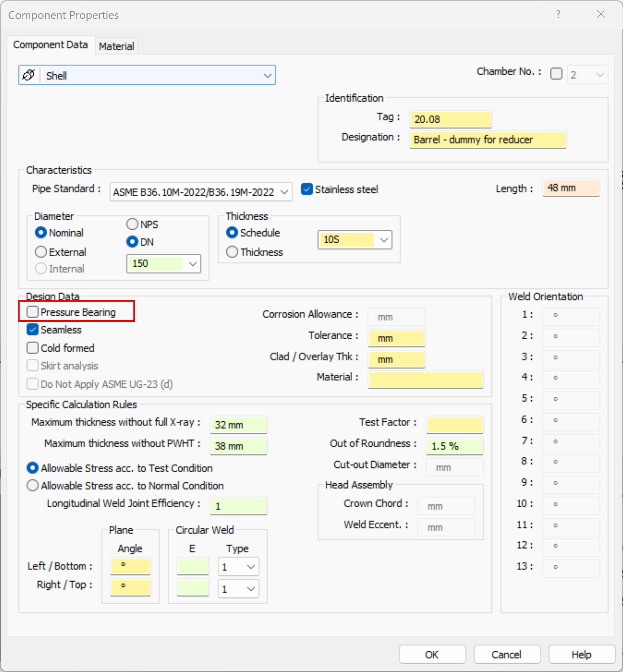Click the Tolerance input field
Image resolution: width=623 pixels, height=672 pixels.
[x=396, y=338]
